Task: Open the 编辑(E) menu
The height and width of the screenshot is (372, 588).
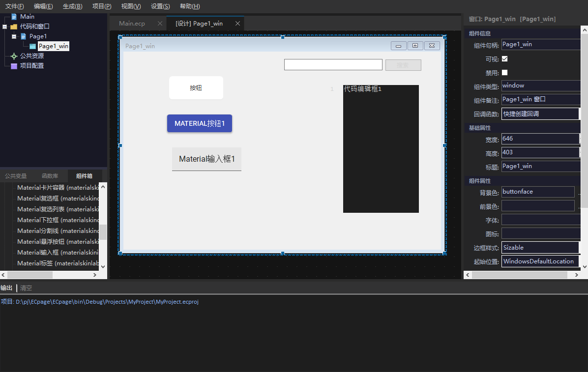Action: 43,6
